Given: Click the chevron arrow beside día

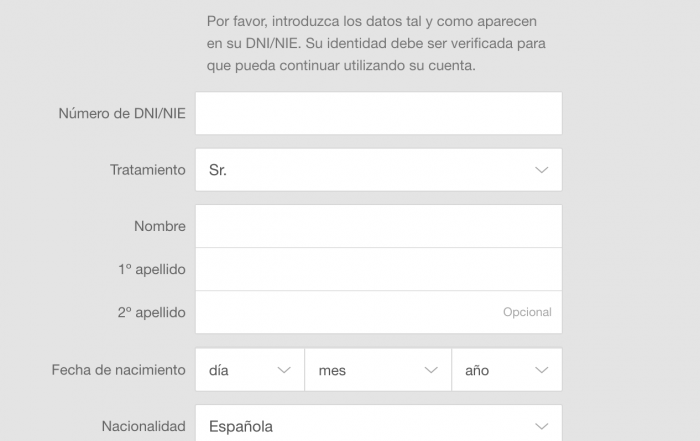Looking at the screenshot, I should (284, 370).
